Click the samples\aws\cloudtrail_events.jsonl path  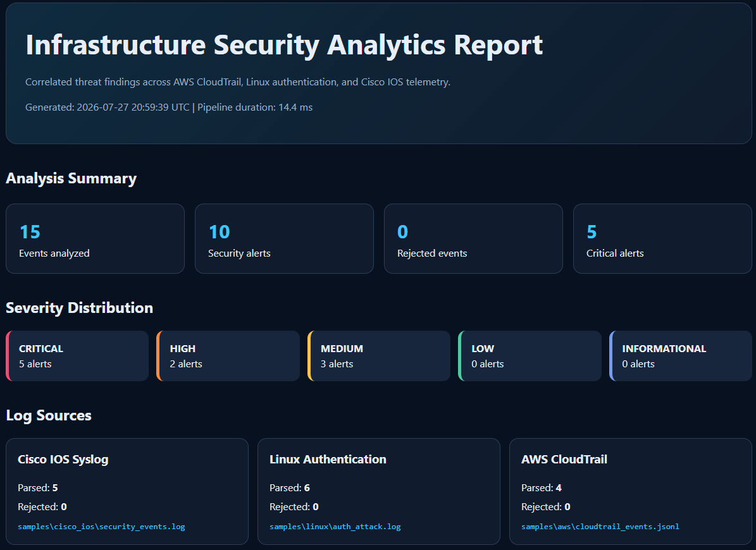click(x=600, y=527)
